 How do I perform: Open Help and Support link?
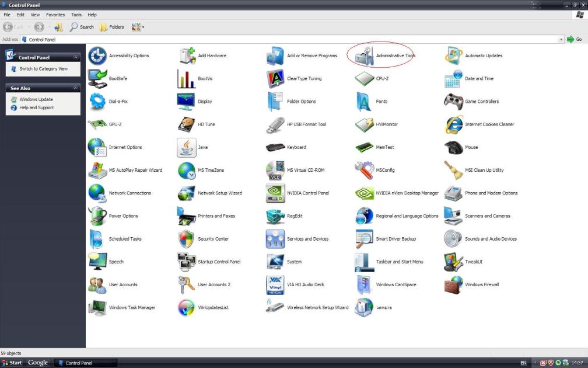[36, 107]
